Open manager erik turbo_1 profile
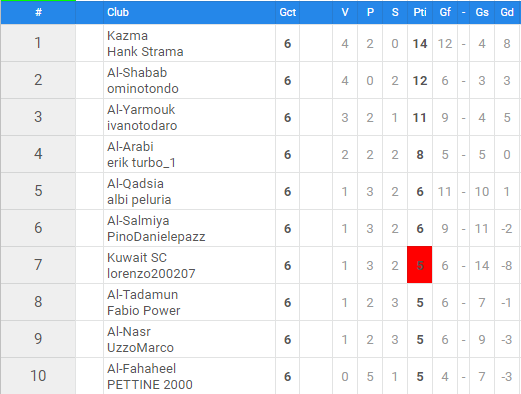This screenshot has width=521, height=394. point(141,163)
